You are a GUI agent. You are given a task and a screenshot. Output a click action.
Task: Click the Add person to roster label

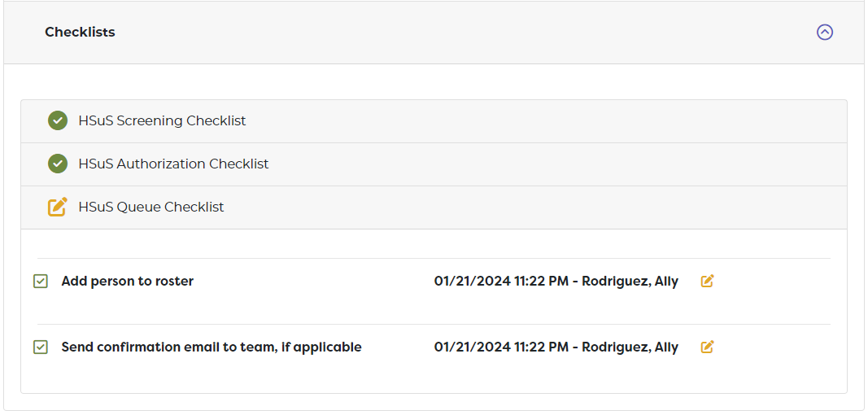point(128,282)
